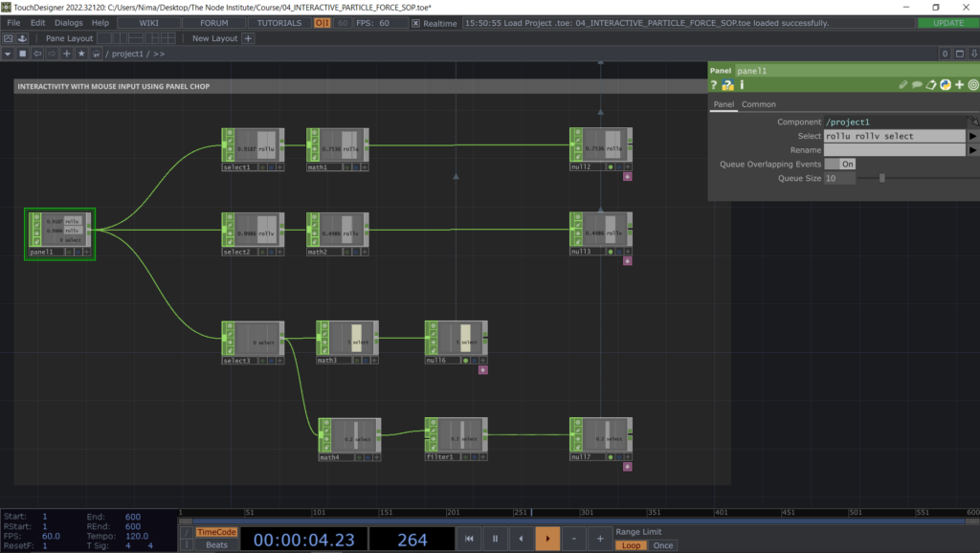The image size is (980, 553).
Task: Open the operator comment bubble icon
Action: [x=917, y=85]
